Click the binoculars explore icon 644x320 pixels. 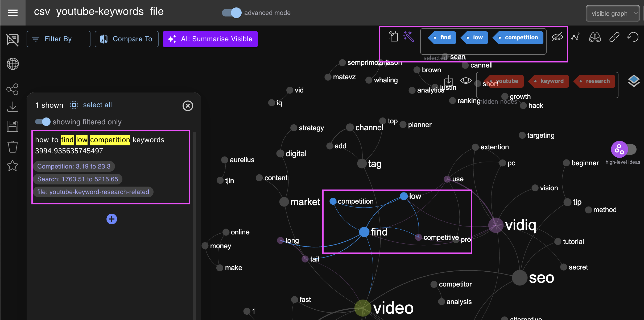tap(595, 37)
